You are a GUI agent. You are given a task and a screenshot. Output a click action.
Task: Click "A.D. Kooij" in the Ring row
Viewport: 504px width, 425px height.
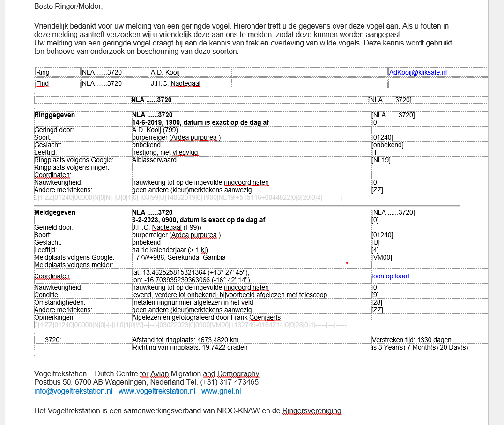click(165, 72)
